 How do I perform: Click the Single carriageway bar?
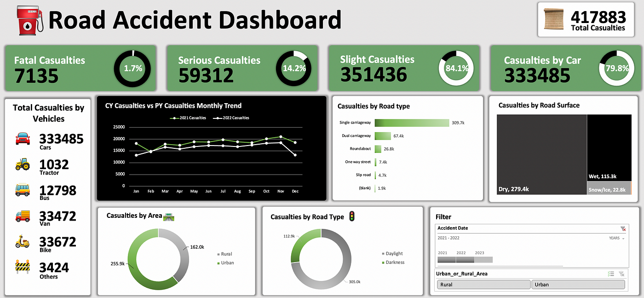[411, 123]
